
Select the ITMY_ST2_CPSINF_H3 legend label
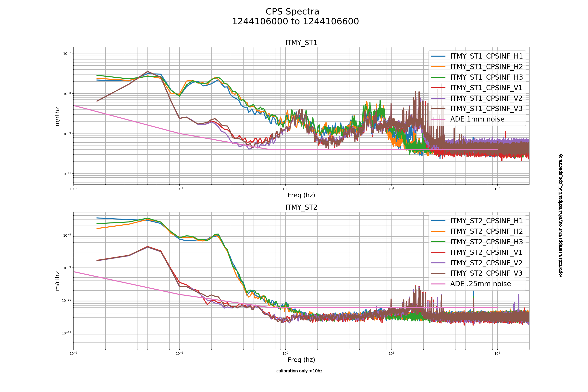[487, 242]
